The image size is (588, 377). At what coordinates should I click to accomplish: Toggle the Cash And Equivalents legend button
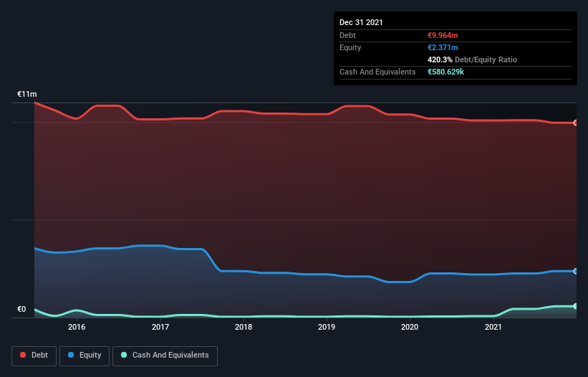pyautogui.click(x=165, y=355)
